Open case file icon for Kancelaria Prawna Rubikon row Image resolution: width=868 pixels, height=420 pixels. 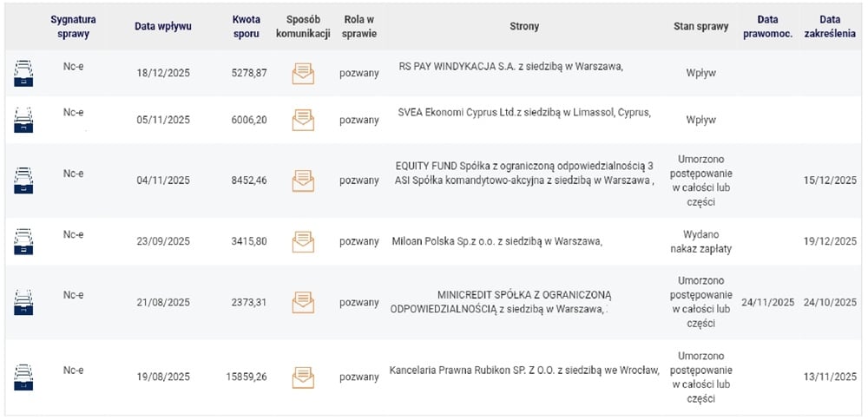point(23,376)
